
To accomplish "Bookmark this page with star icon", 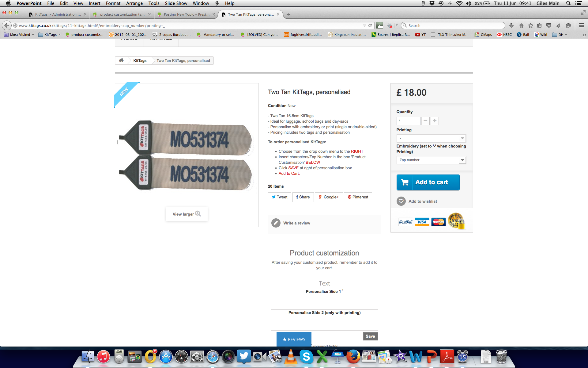I will point(531,25).
